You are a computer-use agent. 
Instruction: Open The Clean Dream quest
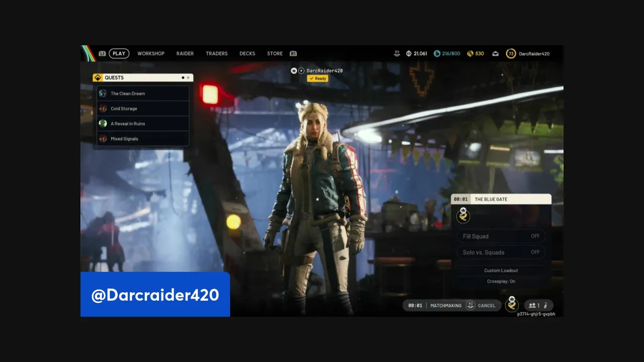coord(143,94)
